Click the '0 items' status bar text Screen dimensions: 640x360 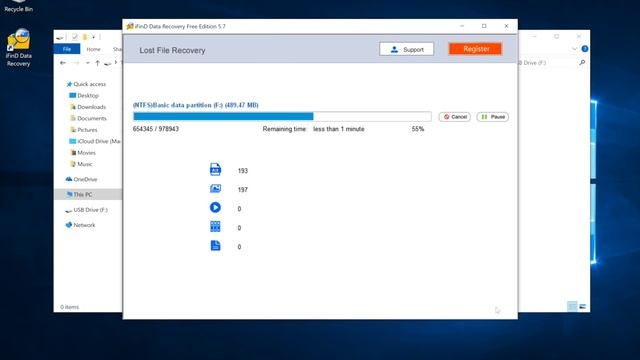[69, 307]
